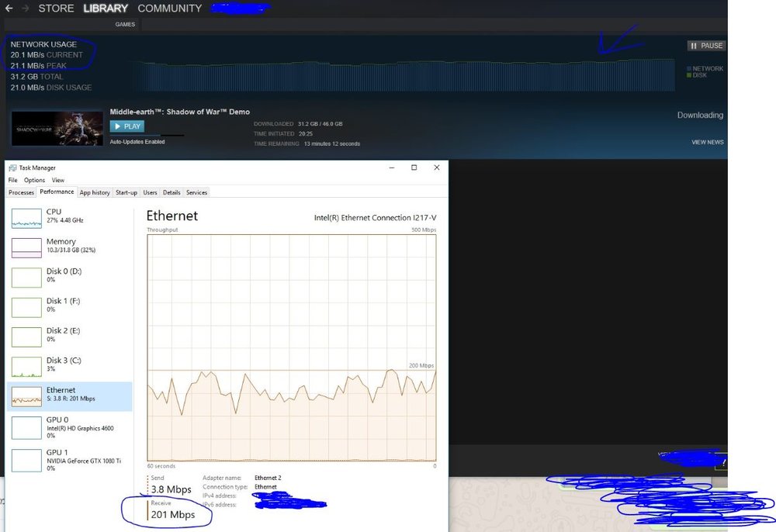Click the Task Manager title bar icon
Screen dimensions: 776x532
tap(13, 168)
